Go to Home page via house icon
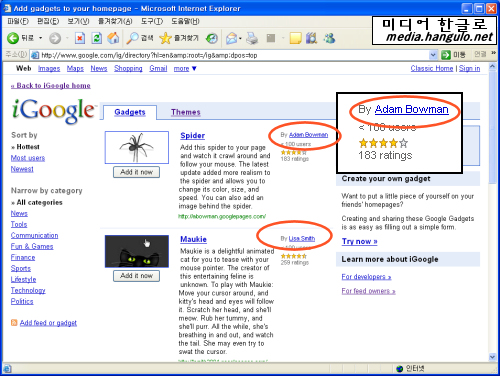 pyautogui.click(x=113, y=38)
